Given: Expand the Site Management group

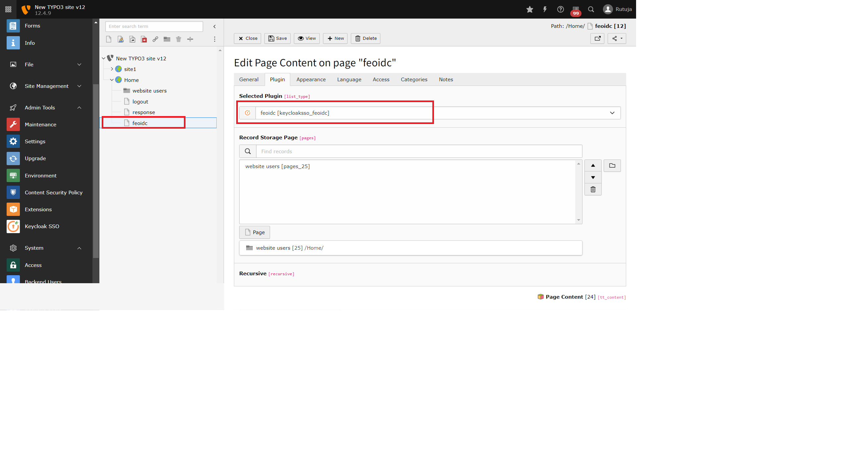Looking at the screenshot, I should pyautogui.click(x=79, y=86).
